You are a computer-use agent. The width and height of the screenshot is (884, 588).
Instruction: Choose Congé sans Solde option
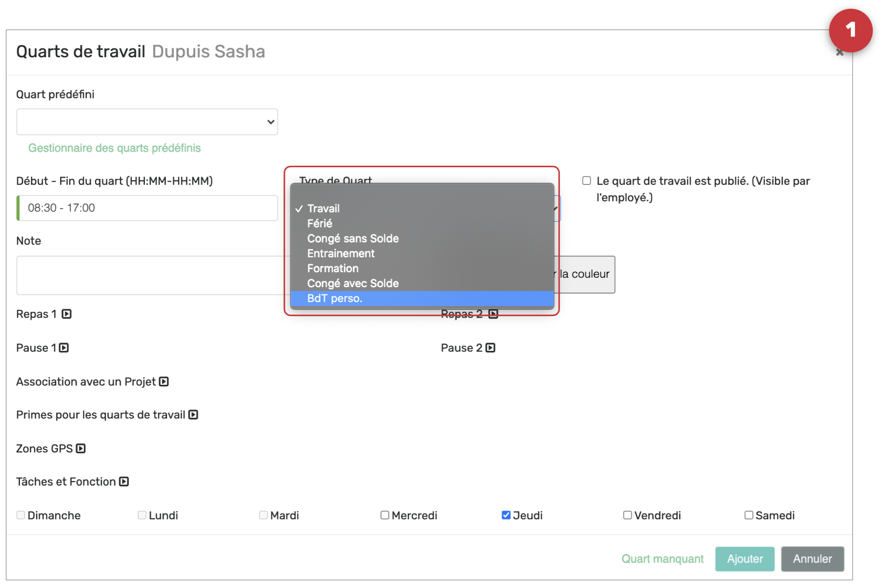point(353,238)
